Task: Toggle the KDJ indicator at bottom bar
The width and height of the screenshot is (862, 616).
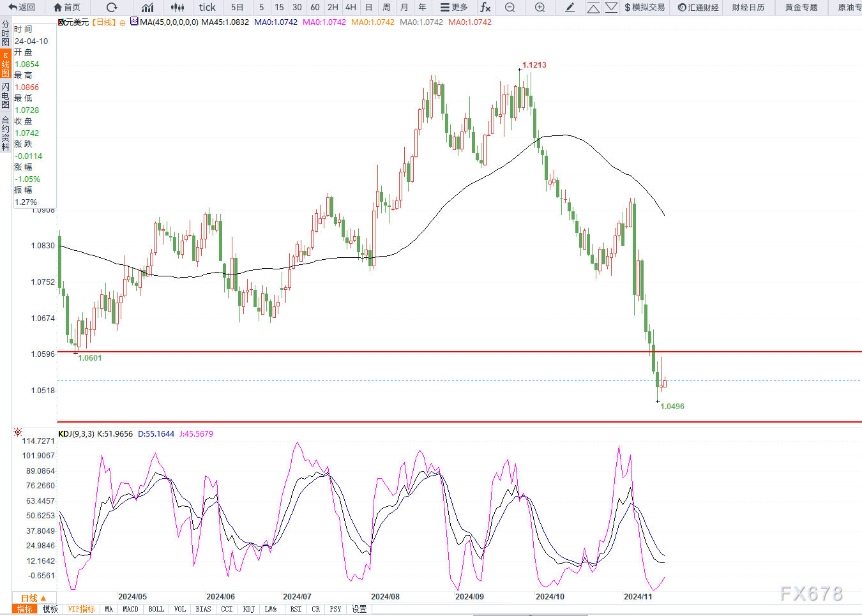Action: point(248,609)
